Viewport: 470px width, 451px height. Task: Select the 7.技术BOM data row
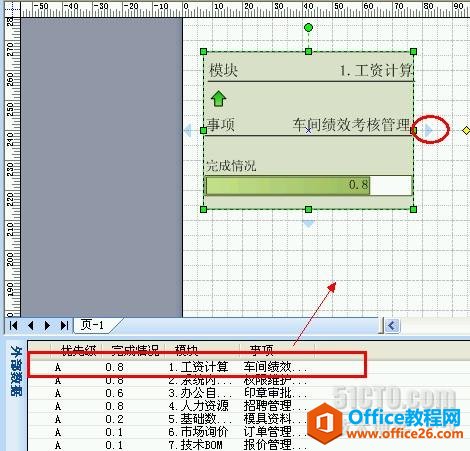[x=197, y=445]
